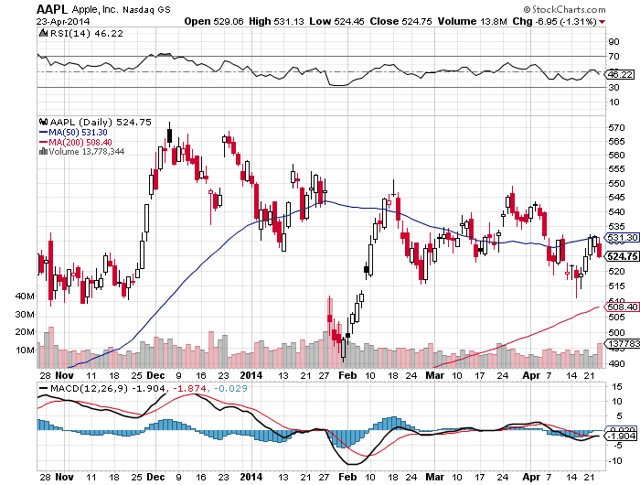Click the RSI(14) indicator icon
640x485 pixels.
click(43, 33)
